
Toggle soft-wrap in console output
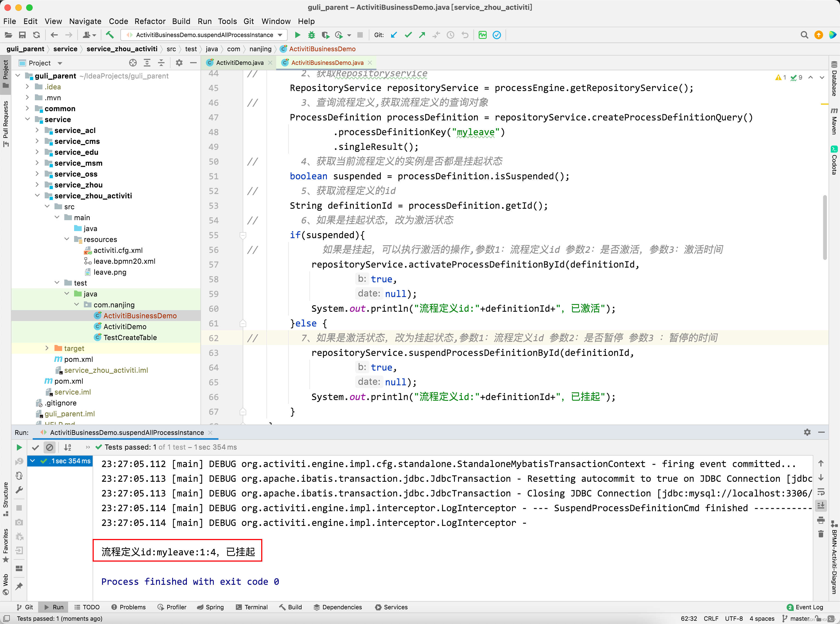point(821,492)
